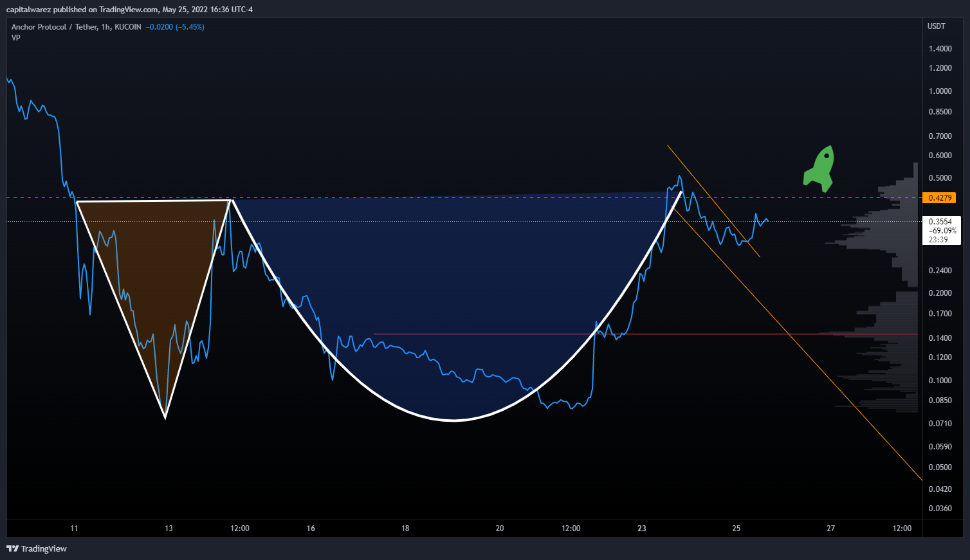This screenshot has height=560, width=970.
Task: Click the date label 13 on time axis
Action: click(169, 528)
